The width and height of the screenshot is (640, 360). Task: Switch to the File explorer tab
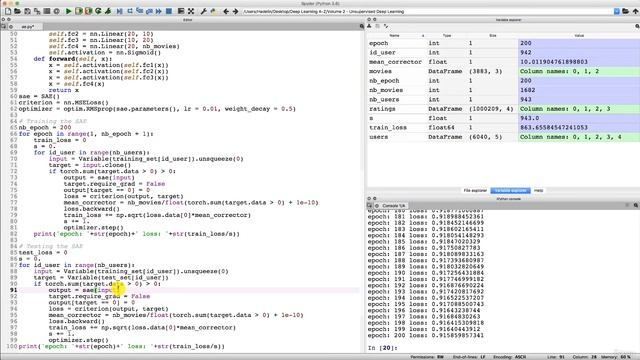pyautogui.click(x=475, y=191)
